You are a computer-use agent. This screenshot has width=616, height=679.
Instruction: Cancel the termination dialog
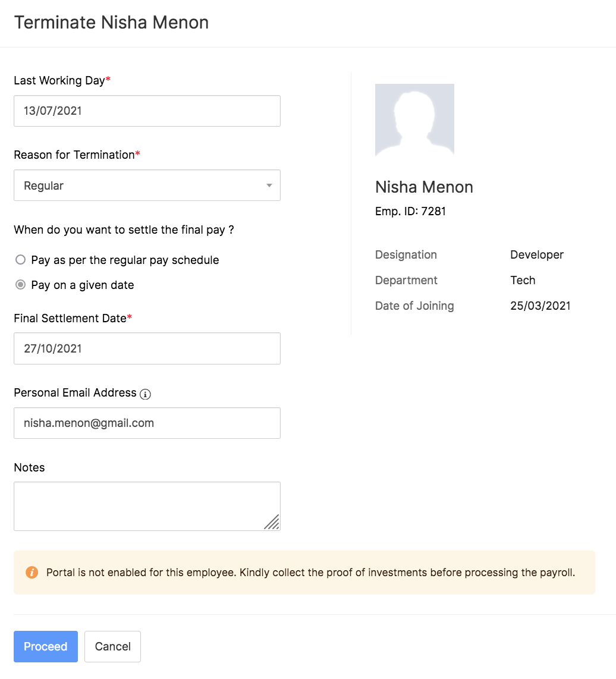(x=112, y=646)
